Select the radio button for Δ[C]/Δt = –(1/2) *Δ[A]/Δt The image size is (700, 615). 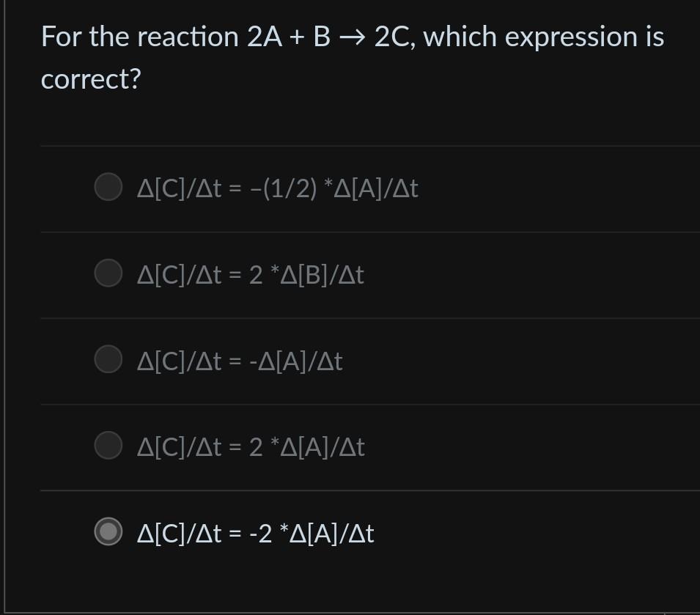coord(108,187)
